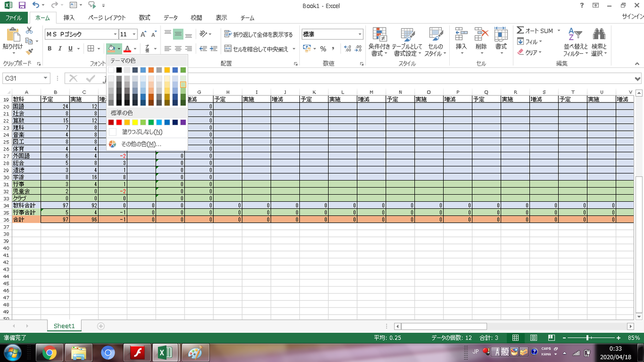Toggle italic formatting

point(60,49)
